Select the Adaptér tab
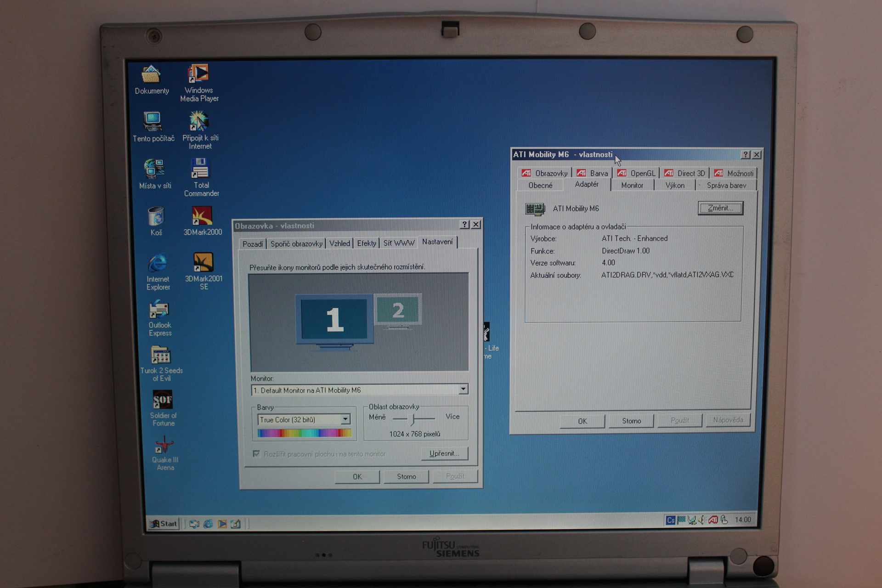The image size is (882, 588). [587, 184]
